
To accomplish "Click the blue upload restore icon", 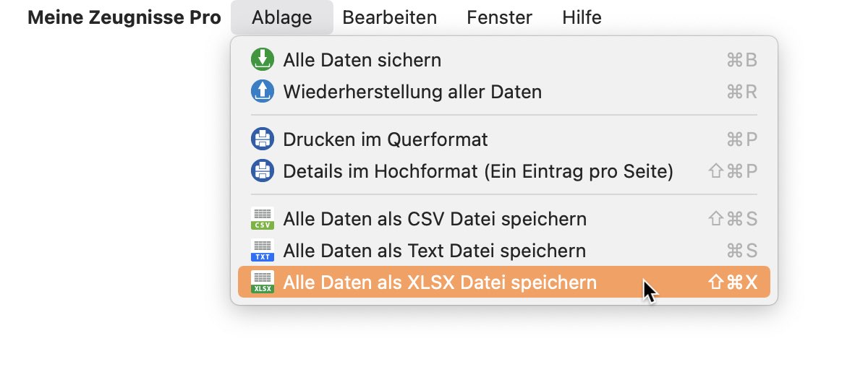I will pyautogui.click(x=262, y=92).
